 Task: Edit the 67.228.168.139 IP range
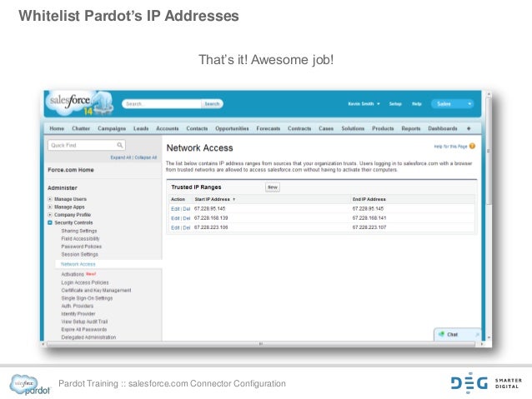[x=175, y=218]
